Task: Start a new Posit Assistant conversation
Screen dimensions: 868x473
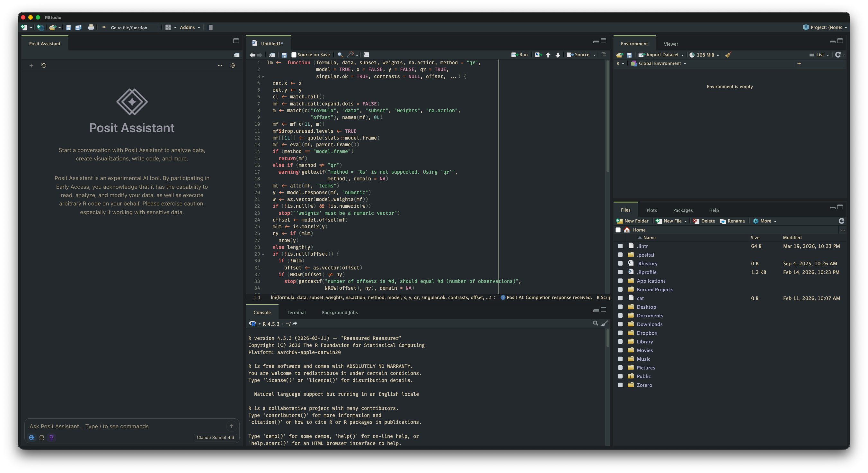Action: [31, 66]
